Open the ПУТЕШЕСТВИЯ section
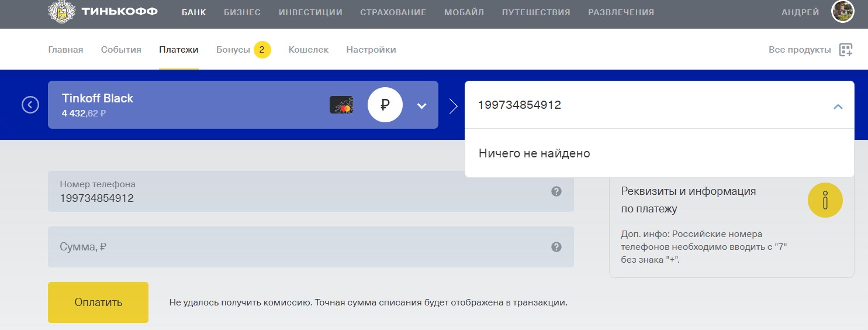The image size is (868, 330). (536, 12)
